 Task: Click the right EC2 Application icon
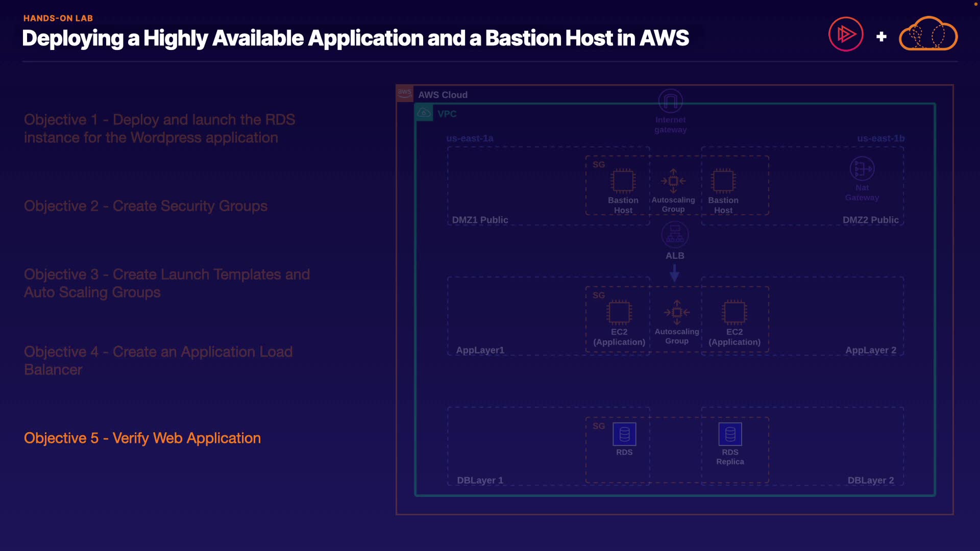tap(734, 312)
